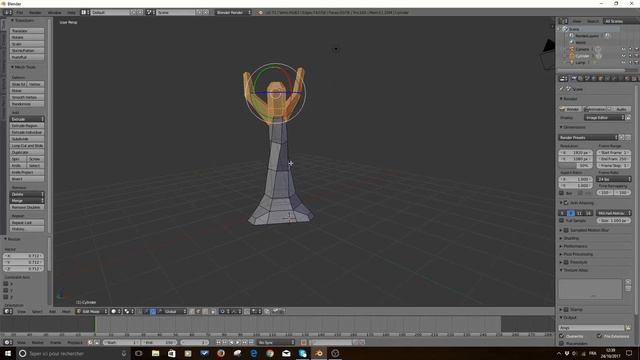Click the Remove Doubles button
The width and height of the screenshot is (640, 360).
click(x=27, y=207)
